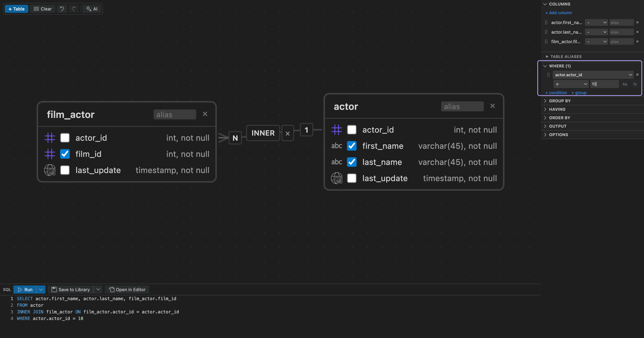The width and height of the screenshot is (644, 338).
Task: Add a new condition with + condition
Action: [x=556, y=93]
